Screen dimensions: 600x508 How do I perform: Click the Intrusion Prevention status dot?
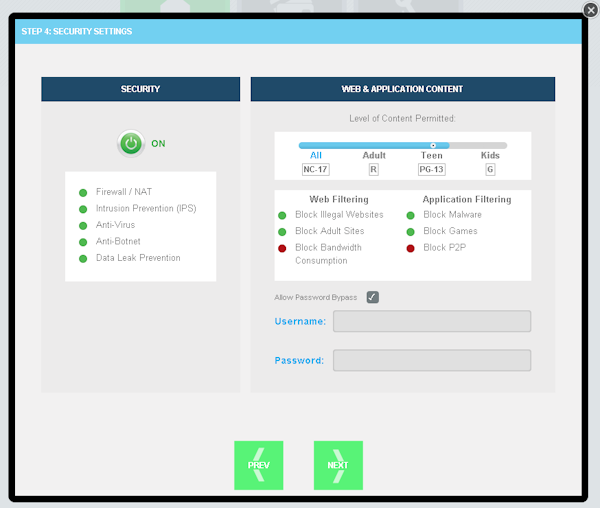83,209
